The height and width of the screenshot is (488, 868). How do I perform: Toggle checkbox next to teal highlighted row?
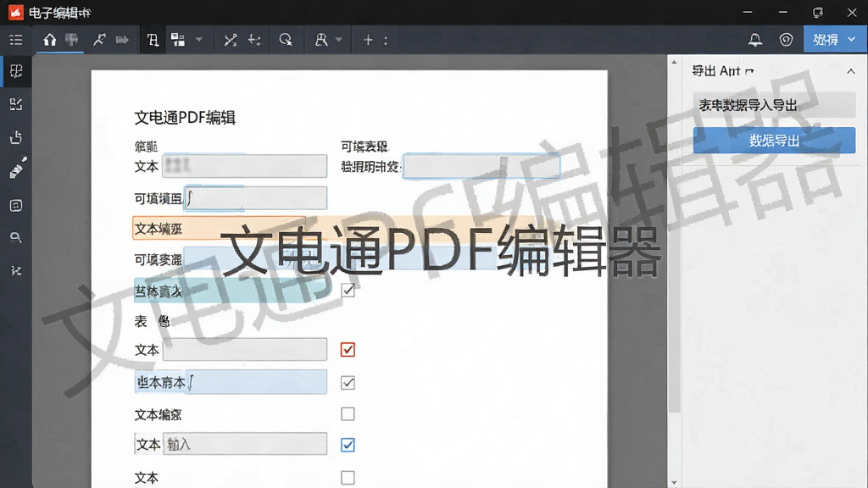tap(348, 290)
